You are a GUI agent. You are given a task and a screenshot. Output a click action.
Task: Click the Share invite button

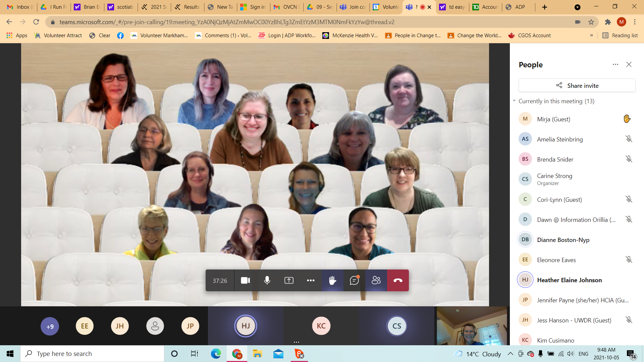pos(577,85)
